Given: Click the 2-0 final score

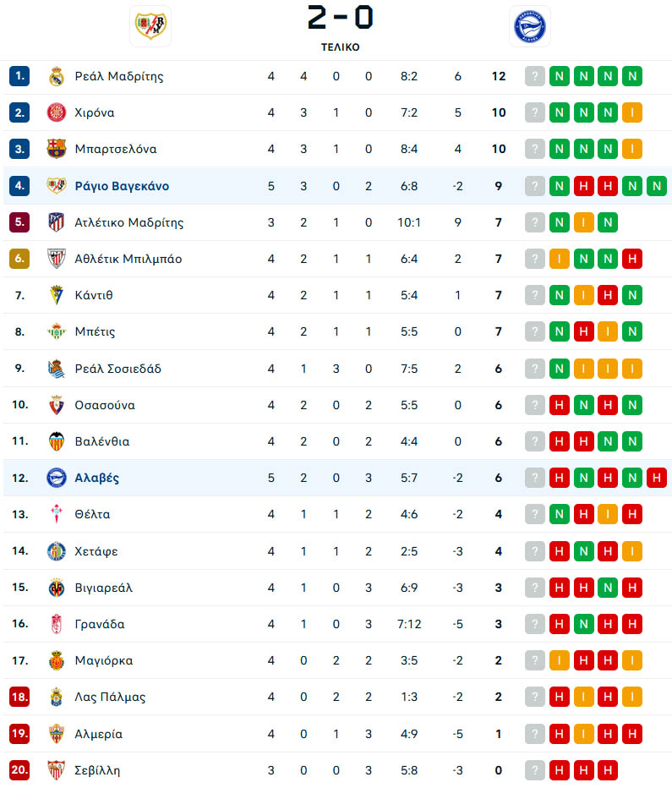Looking at the screenshot, I should [340, 18].
